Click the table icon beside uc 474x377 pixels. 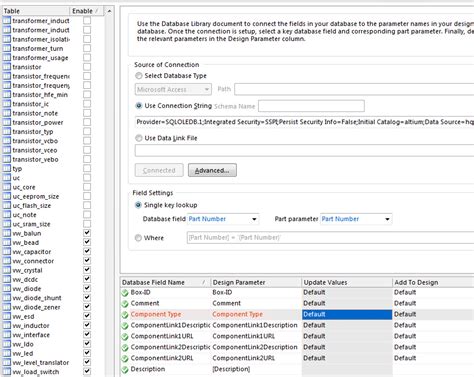(7, 178)
